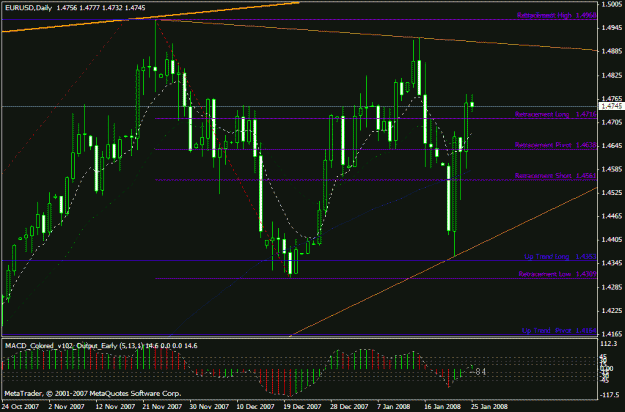Click the 16 Jan 2008 date label
The height and width of the screenshot is (412, 625).
coord(442,406)
